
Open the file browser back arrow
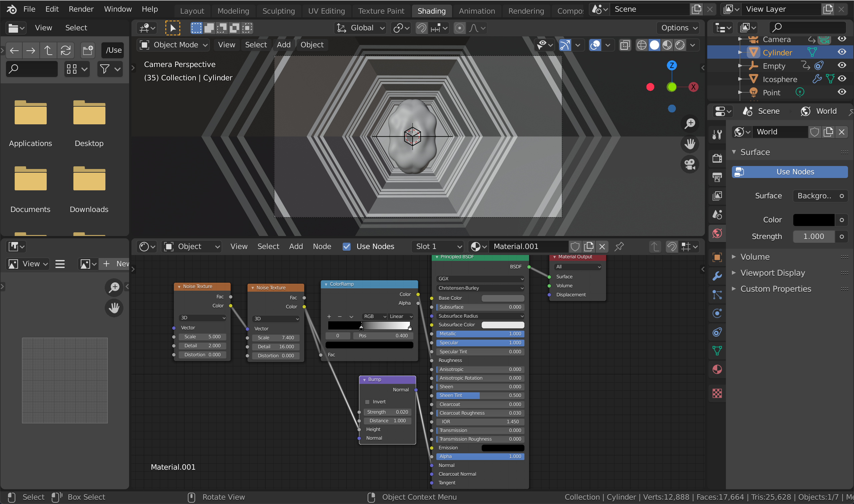click(x=14, y=51)
